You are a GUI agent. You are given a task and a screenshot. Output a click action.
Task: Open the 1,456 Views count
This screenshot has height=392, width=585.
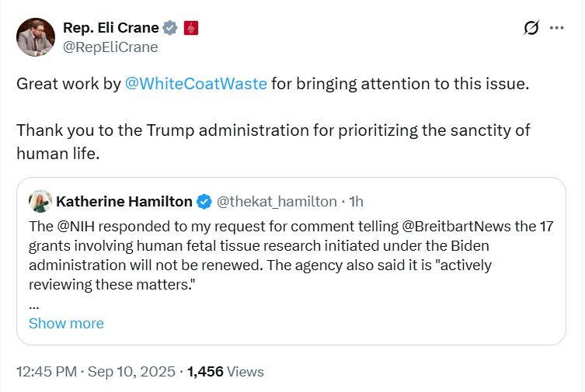click(225, 372)
